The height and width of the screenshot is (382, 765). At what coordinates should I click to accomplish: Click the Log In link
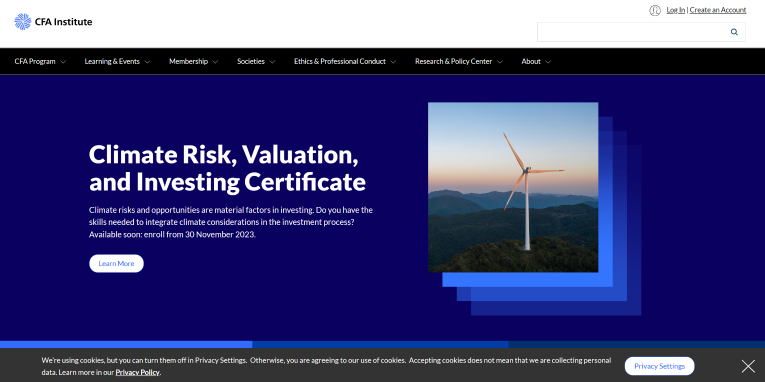[676, 10]
